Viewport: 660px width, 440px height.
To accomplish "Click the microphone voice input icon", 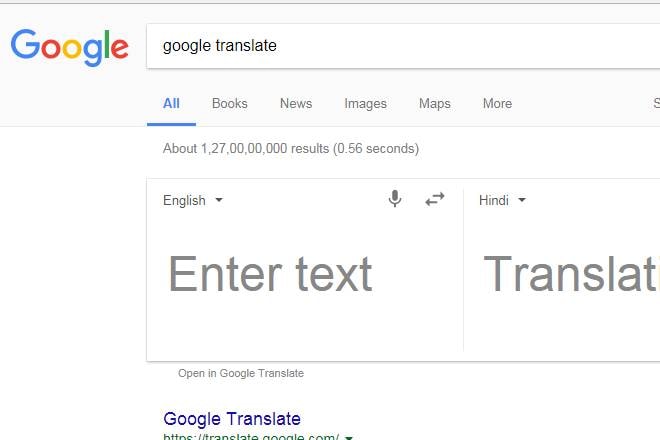I will click(x=395, y=199).
